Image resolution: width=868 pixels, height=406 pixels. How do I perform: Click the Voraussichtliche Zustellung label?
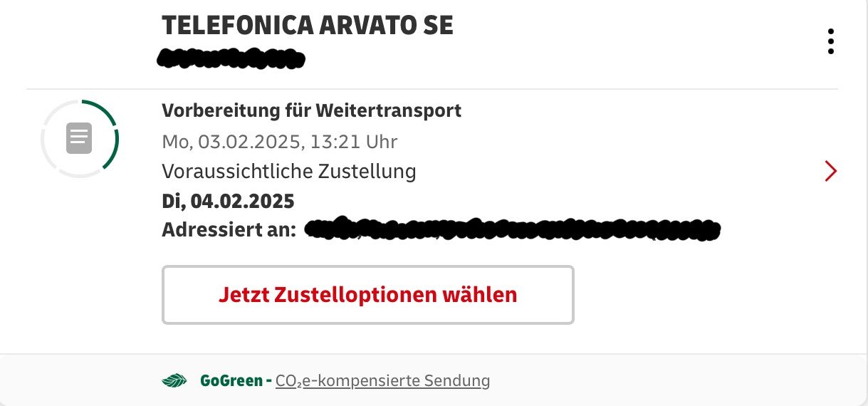click(x=288, y=171)
